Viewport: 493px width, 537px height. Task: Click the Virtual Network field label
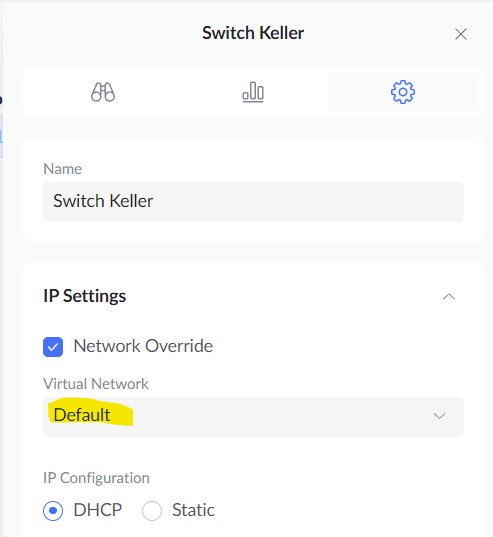click(96, 384)
